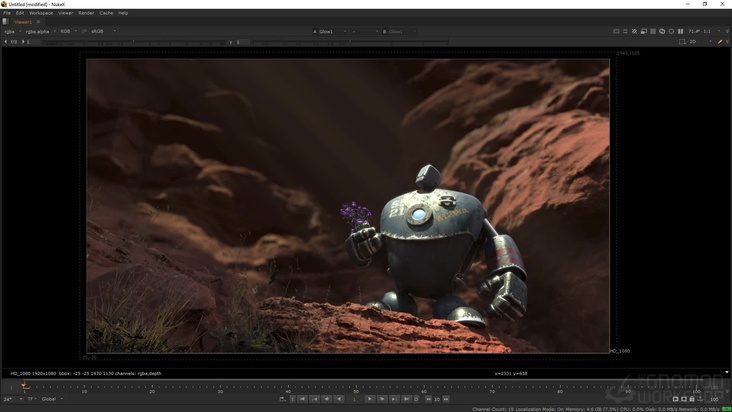Viewport: 732px width, 412px height.
Task: Toggle the gamma Y button
Action: pyautogui.click(x=231, y=42)
